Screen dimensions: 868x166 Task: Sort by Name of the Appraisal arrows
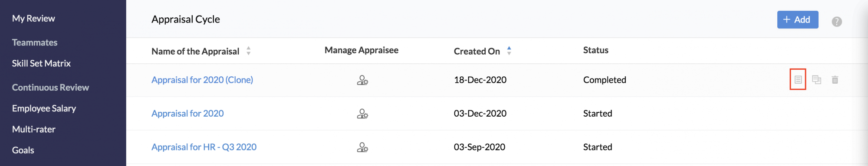(248, 51)
